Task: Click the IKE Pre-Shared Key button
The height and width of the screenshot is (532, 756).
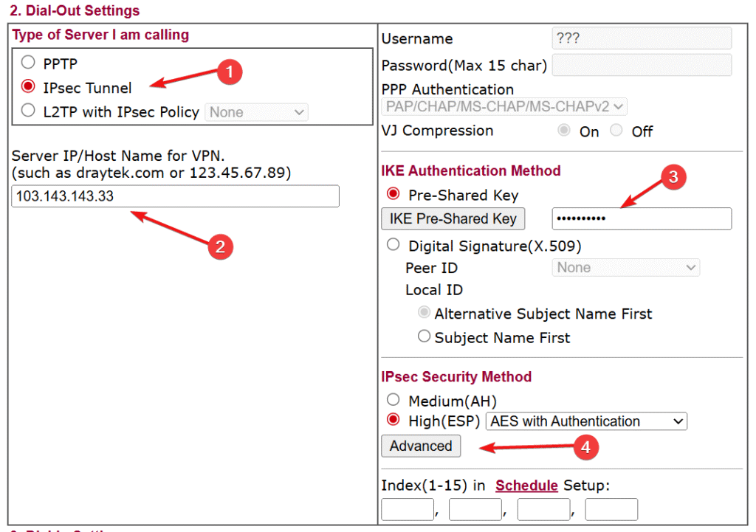Action: [453, 218]
